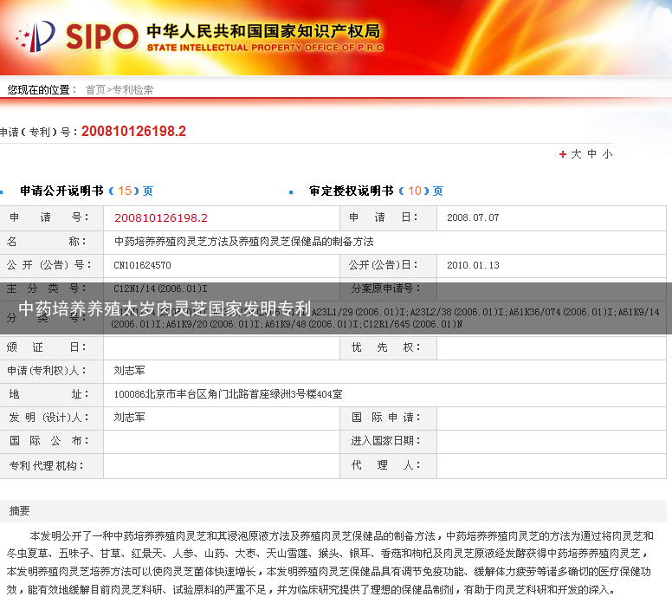Image resolution: width=672 pixels, height=616 pixels.
Task: Click the 代理人 label
Action: pos(385,464)
